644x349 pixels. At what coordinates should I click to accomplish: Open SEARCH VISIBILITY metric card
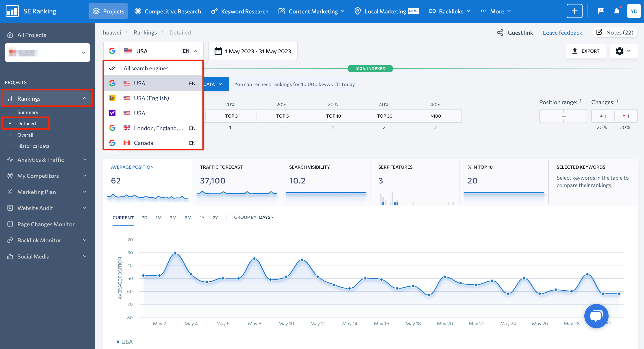[x=326, y=183]
